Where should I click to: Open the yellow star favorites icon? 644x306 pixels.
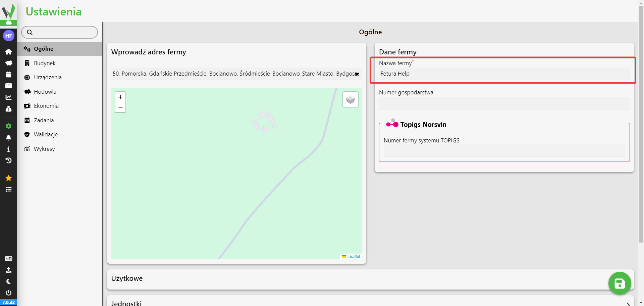pyautogui.click(x=8, y=178)
